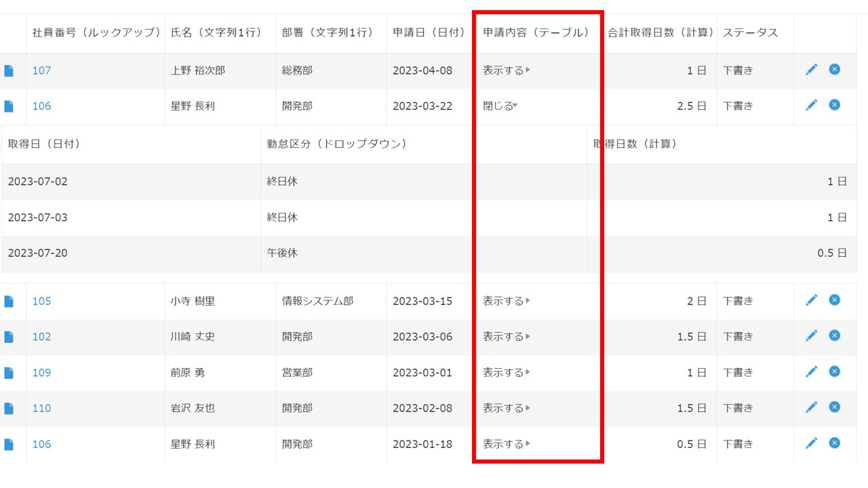Edit 岩沢 友也's record with pencil
Viewport: 868px width, 488px height.
811,407
